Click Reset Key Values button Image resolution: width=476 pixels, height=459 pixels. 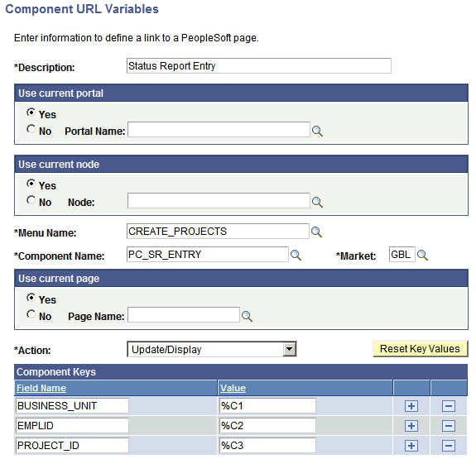[421, 348]
